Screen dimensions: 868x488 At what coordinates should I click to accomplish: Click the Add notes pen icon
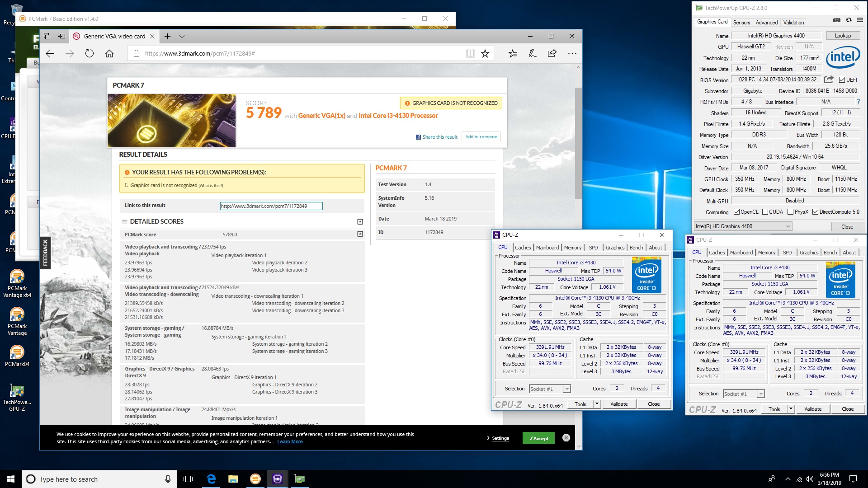coord(533,53)
